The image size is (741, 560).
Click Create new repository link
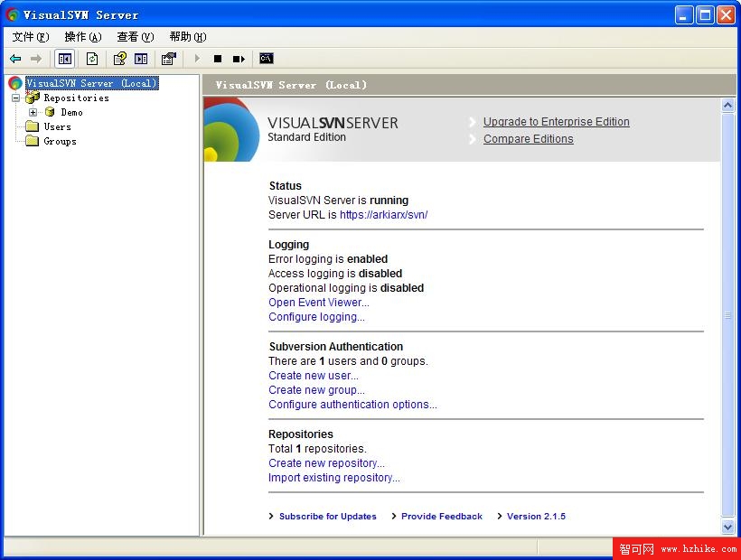pos(326,463)
